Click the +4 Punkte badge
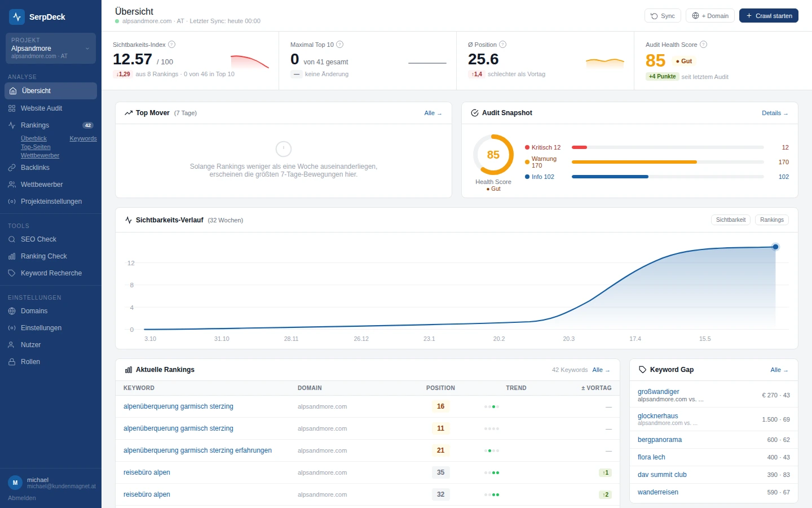Screen dimensions: 812x508 pos(662,76)
